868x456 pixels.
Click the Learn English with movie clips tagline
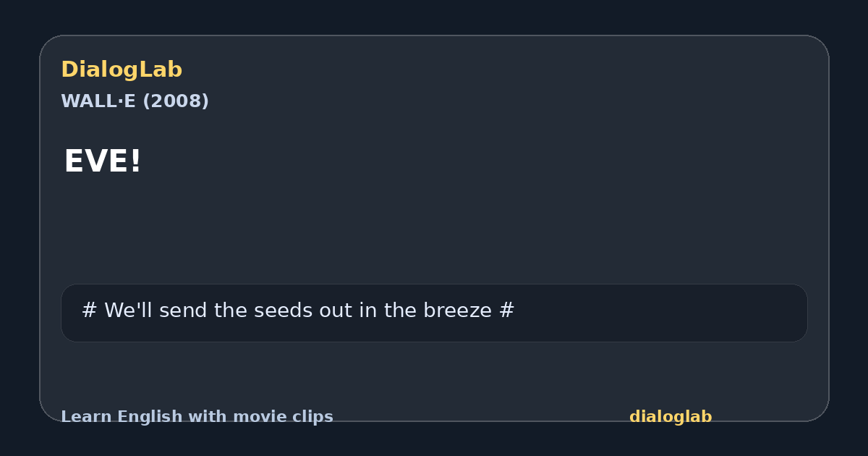tap(197, 417)
